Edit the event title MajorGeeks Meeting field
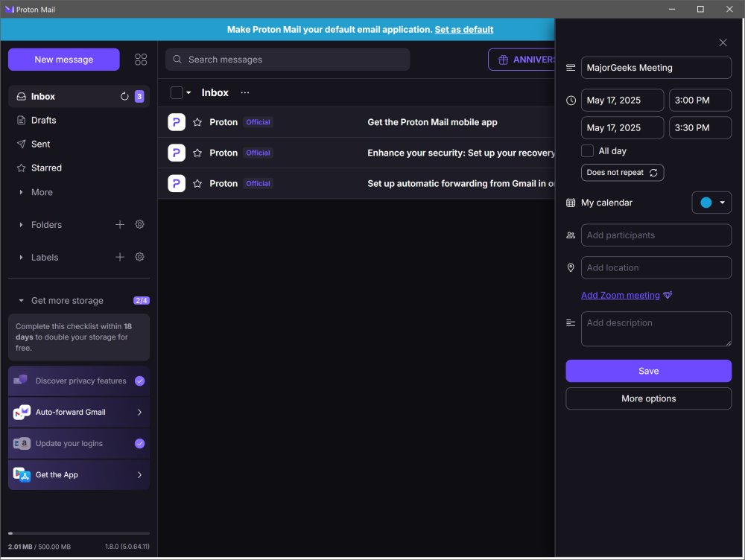 click(656, 68)
